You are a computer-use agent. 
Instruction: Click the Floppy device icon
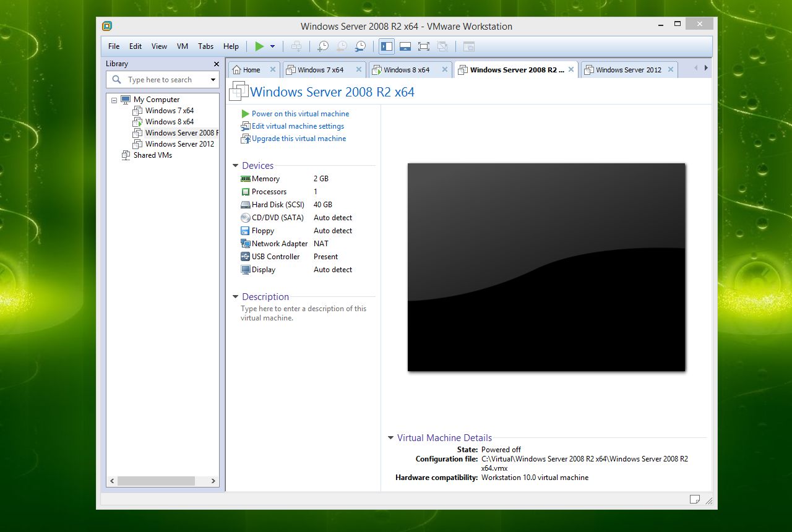[246, 231]
